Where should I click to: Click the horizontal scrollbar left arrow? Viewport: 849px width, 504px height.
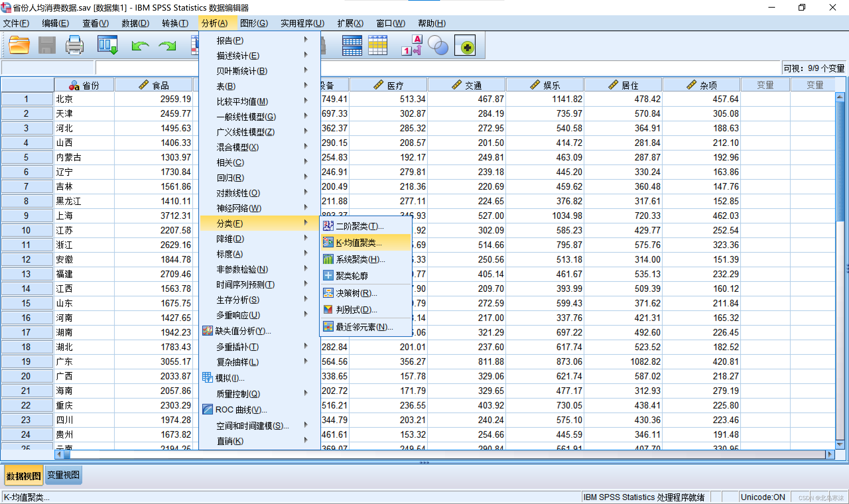pyautogui.click(x=59, y=454)
